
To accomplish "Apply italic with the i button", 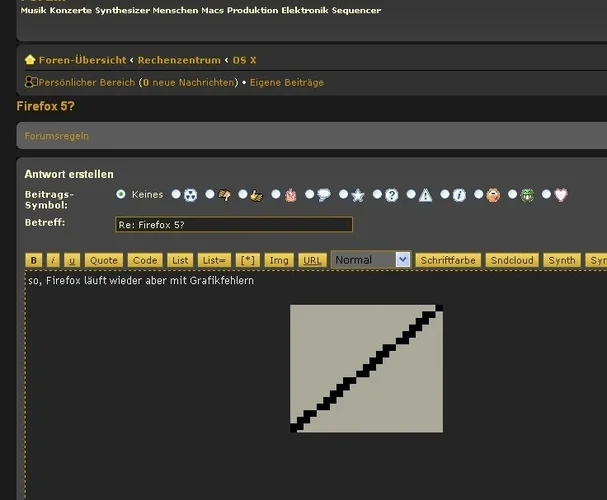I will coord(53,260).
